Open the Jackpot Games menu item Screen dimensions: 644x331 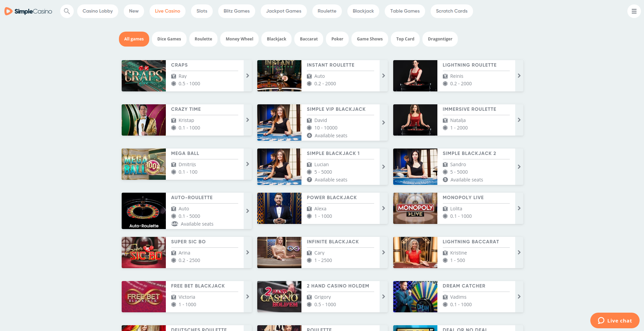283,11
